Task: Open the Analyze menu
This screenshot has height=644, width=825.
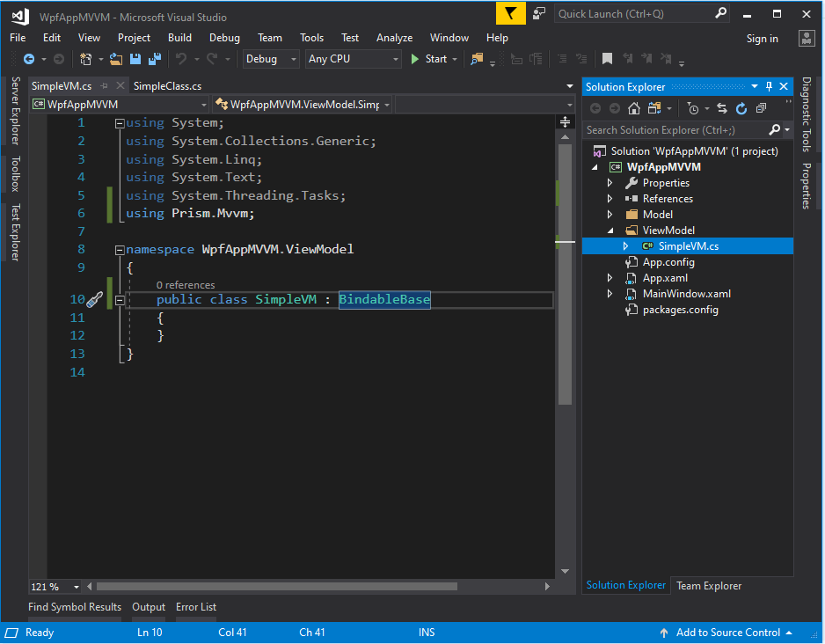Action: click(x=394, y=37)
